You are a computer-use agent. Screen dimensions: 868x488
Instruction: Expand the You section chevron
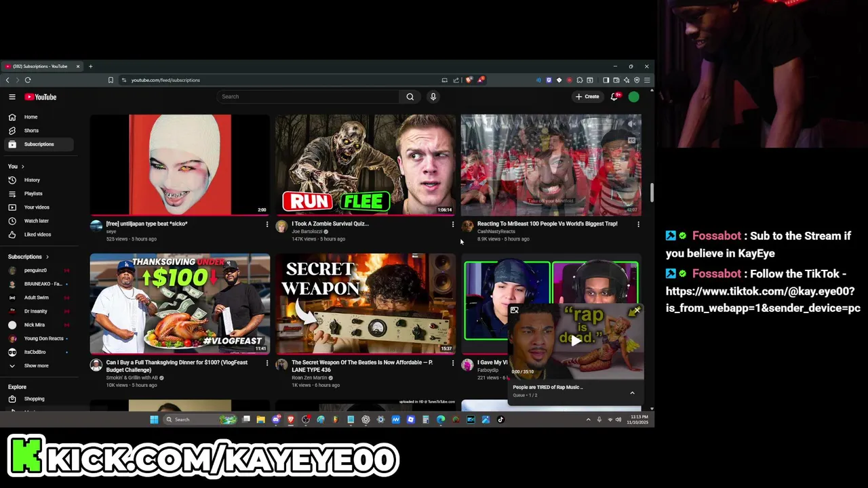(22, 166)
